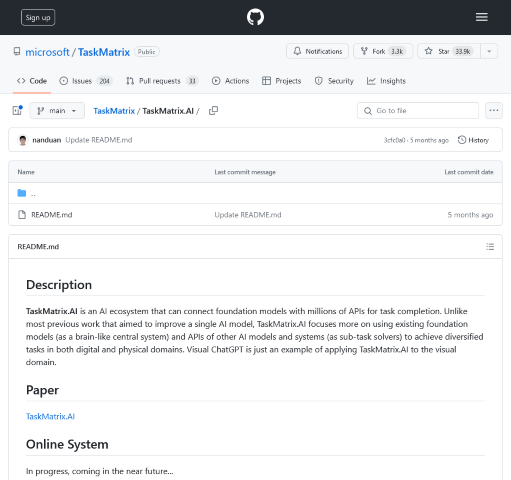This screenshot has width=511, height=480.
Task: Click the Insights tab graph icon
Action: coord(371,81)
